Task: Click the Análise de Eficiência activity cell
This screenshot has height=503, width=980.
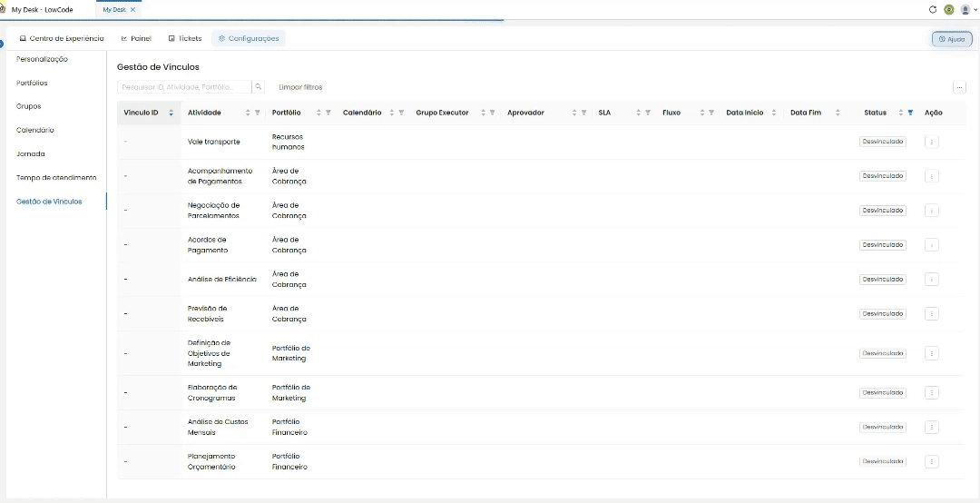Action: coord(222,279)
